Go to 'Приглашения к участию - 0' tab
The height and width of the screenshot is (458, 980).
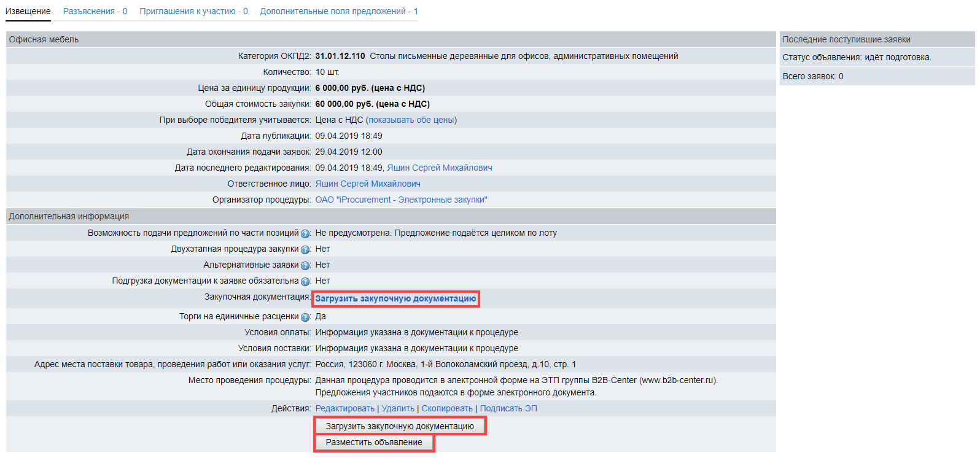click(193, 11)
